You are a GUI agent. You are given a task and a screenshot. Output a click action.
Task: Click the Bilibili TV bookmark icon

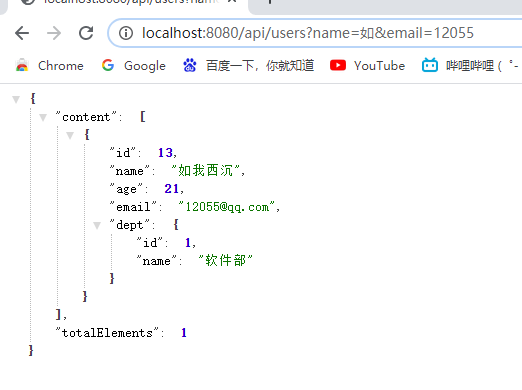click(430, 65)
